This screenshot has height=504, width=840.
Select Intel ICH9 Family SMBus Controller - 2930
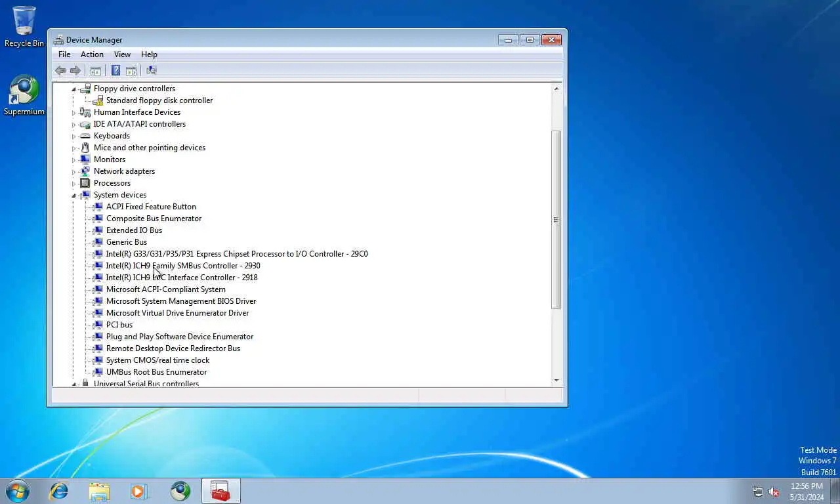(x=183, y=266)
